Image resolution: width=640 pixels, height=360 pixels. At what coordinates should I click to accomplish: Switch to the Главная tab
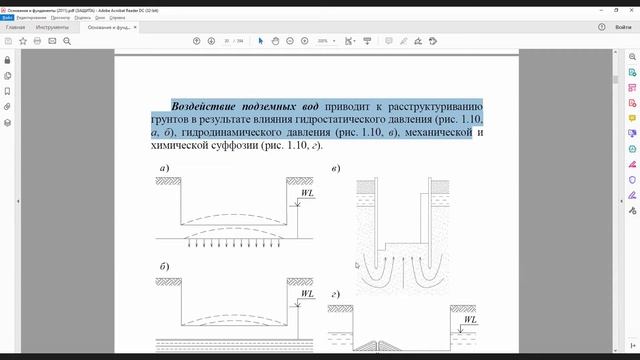click(x=15, y=27)
